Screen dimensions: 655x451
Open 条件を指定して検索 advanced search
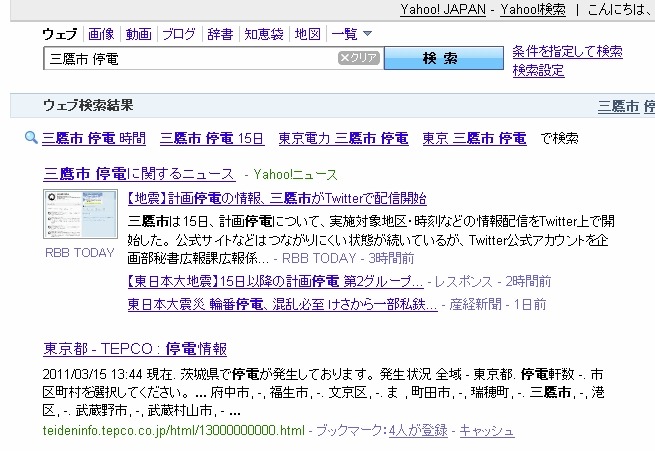click(x=567, y=52)
